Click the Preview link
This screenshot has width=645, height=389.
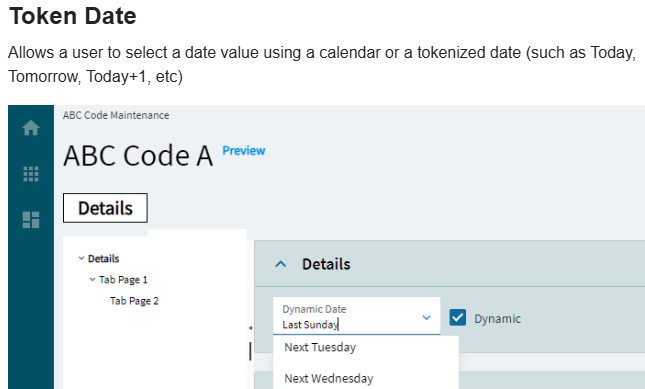244,151
